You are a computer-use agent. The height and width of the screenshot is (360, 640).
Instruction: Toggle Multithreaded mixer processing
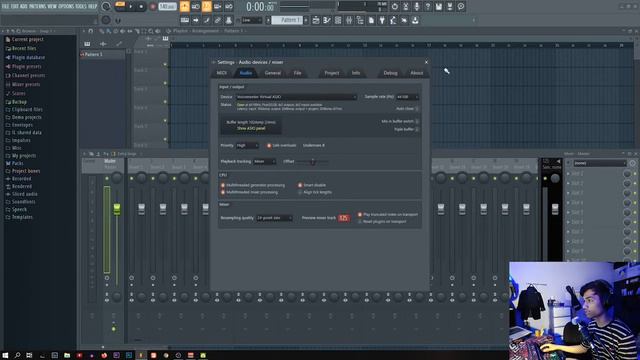[x=223, y=192]
